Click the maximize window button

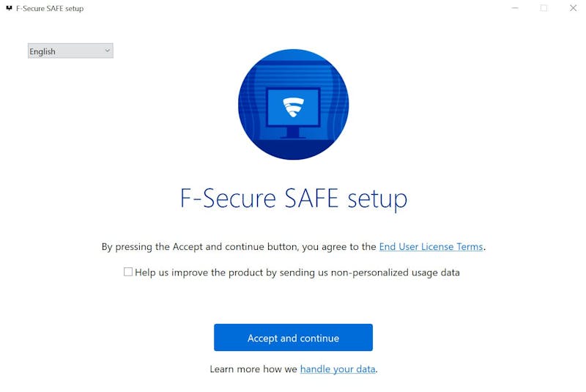click(x=544, y=9)
